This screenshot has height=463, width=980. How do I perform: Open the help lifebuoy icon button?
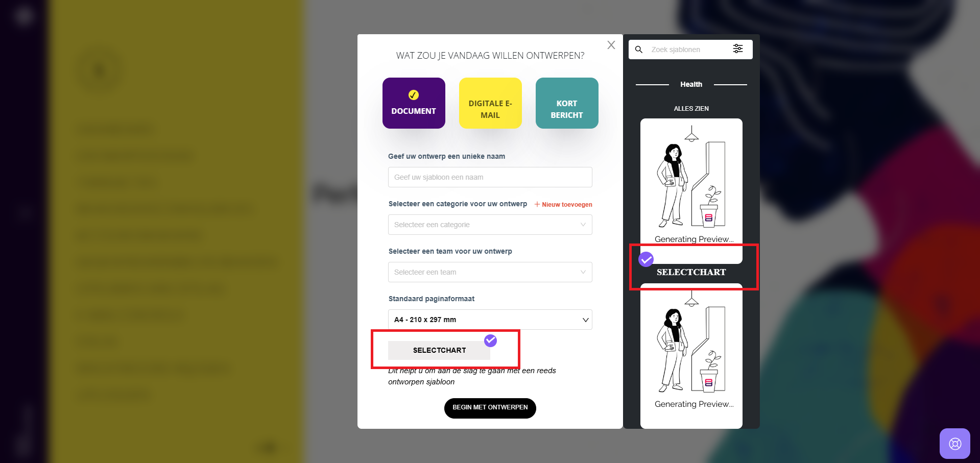click(x=955, y=444)
